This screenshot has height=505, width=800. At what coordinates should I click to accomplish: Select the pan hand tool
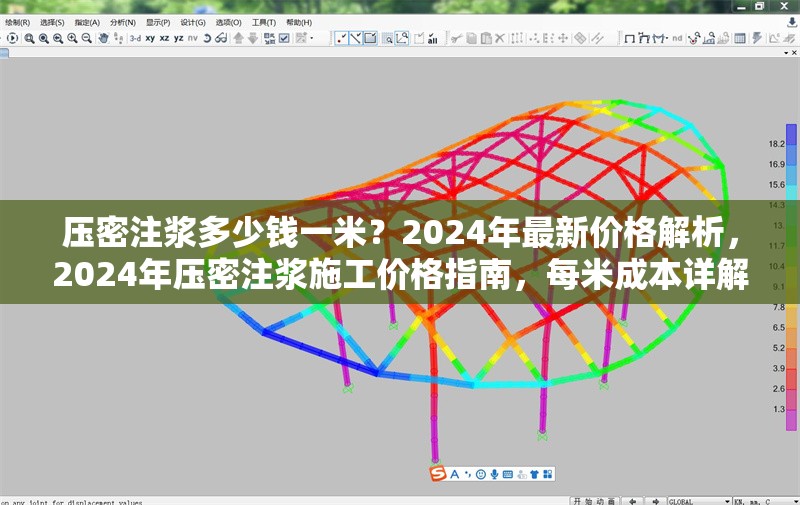pos(104,38)
